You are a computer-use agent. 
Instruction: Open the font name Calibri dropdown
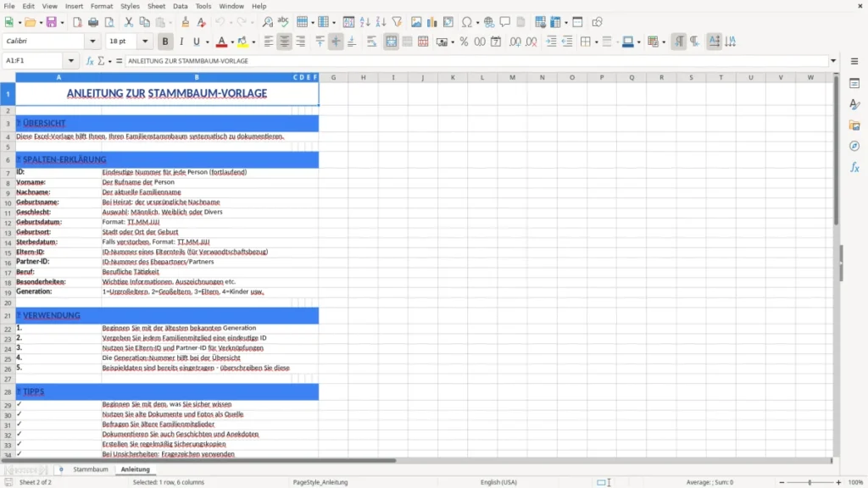click(x=92, y=41)
